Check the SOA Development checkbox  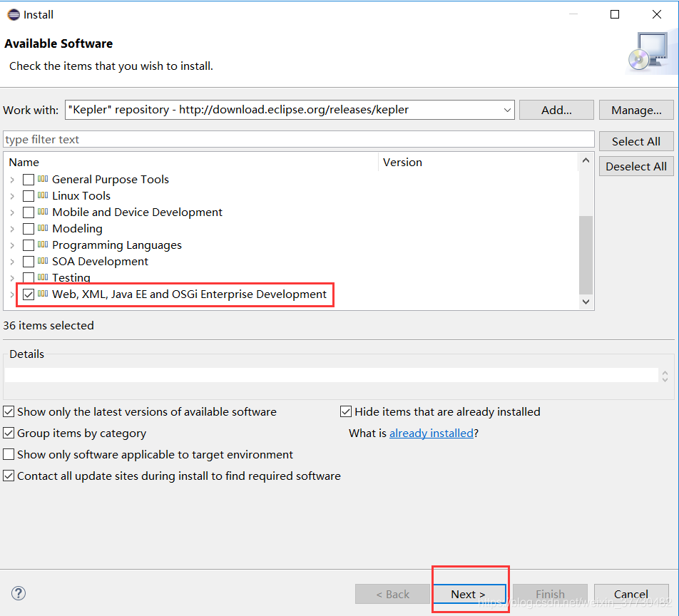29,262
